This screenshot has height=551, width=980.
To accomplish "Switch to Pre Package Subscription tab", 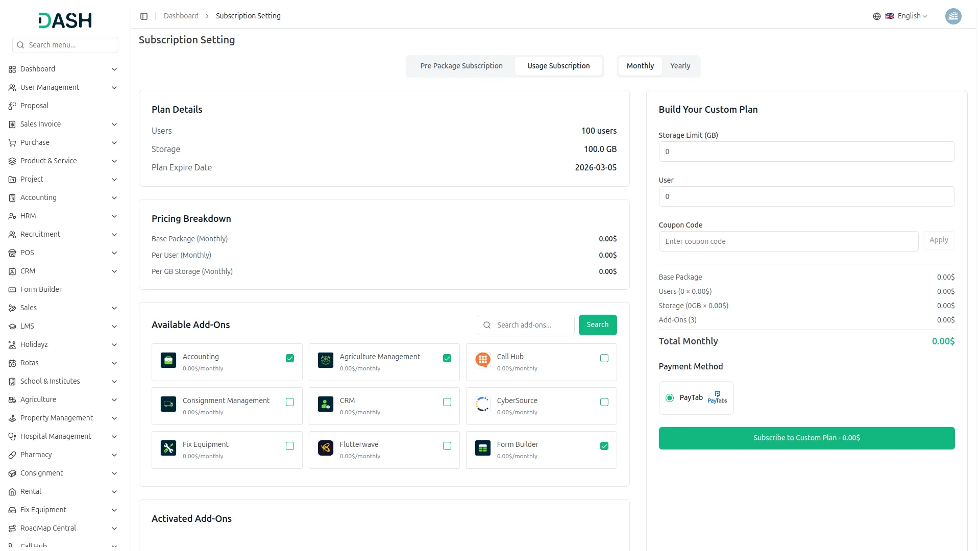I will (461, 66).
